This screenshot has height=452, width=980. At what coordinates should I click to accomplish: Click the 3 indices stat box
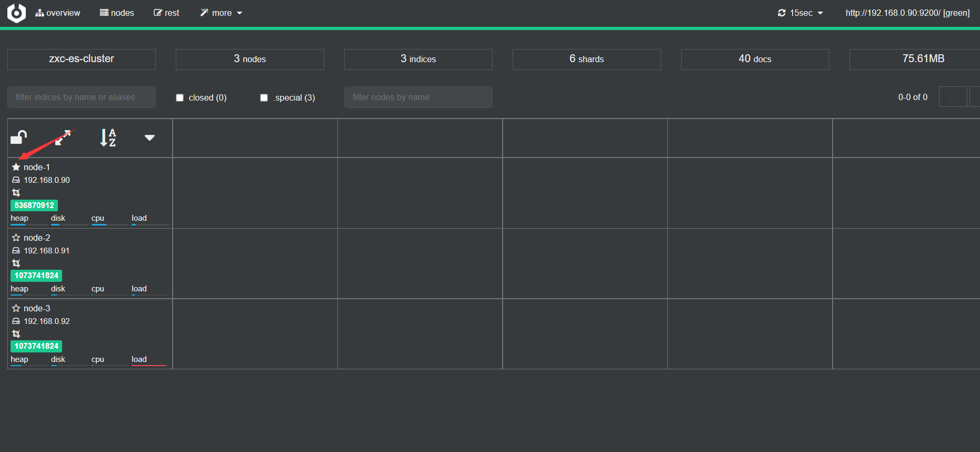pyautogui.click(x=418, y=59)
